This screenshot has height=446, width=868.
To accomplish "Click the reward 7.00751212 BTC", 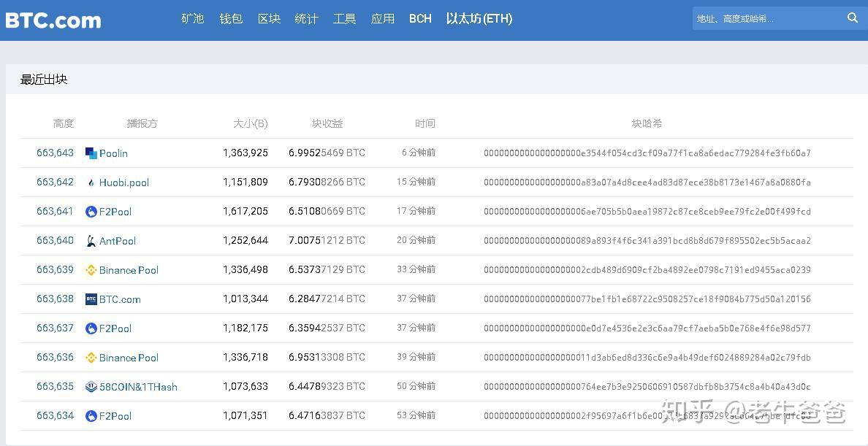I will point(327,240).
